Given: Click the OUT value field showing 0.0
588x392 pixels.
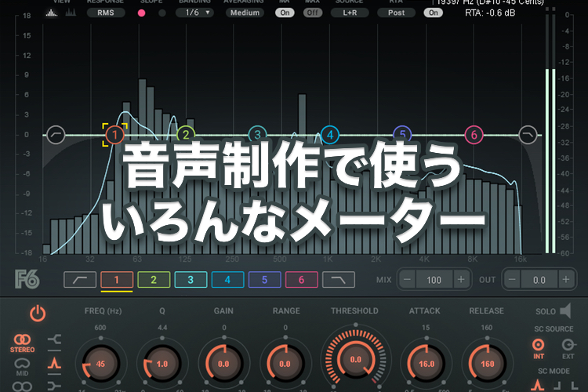Looking at the screenshot, I should click(x=539, y=280).
